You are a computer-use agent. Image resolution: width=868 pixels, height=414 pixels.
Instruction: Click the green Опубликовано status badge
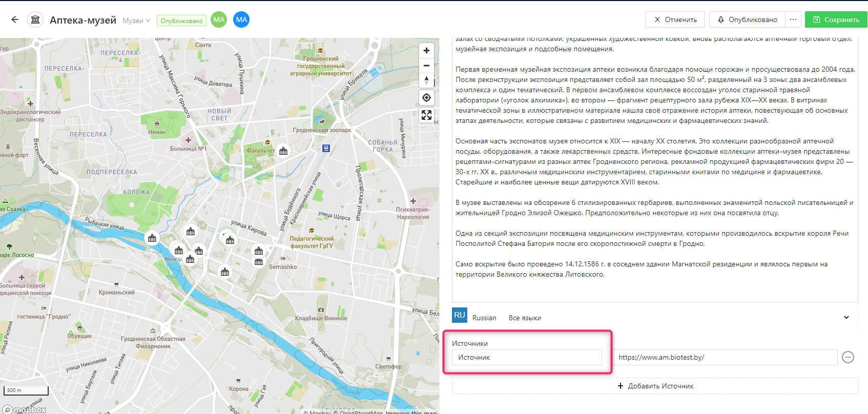pyautogui.click(x=181, y=21)
